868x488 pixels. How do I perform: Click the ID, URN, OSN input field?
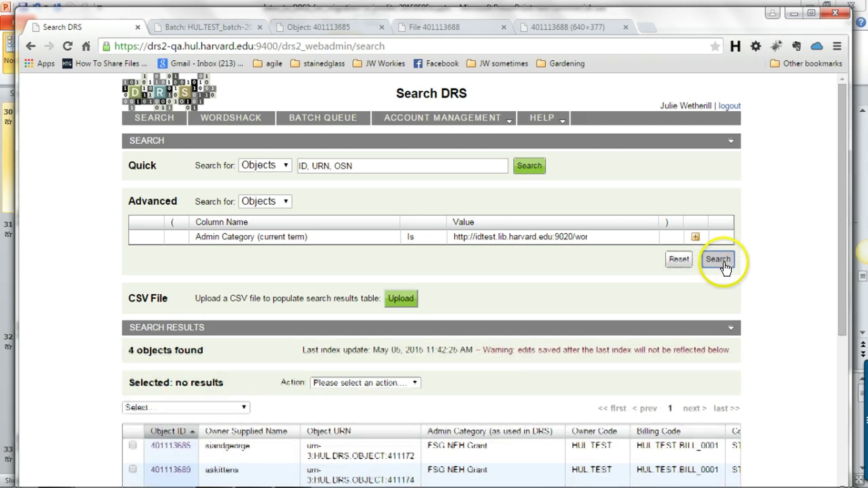[402, 166]
